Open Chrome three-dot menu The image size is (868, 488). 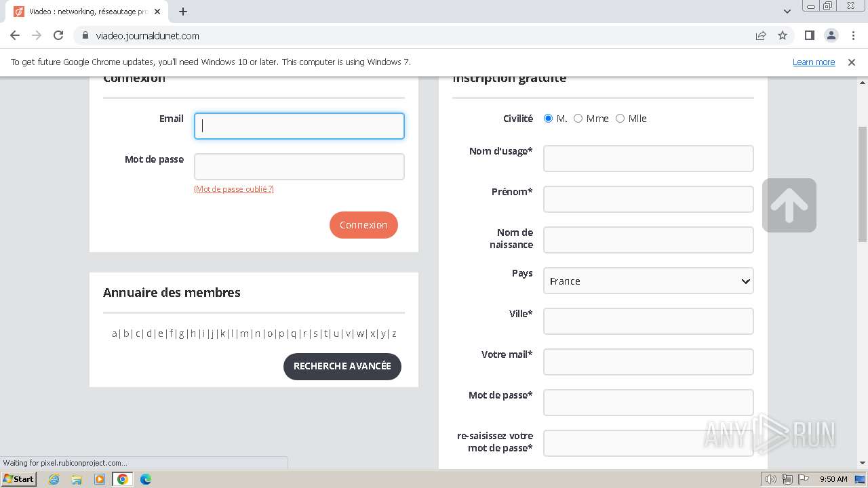(x=852, y=35)
